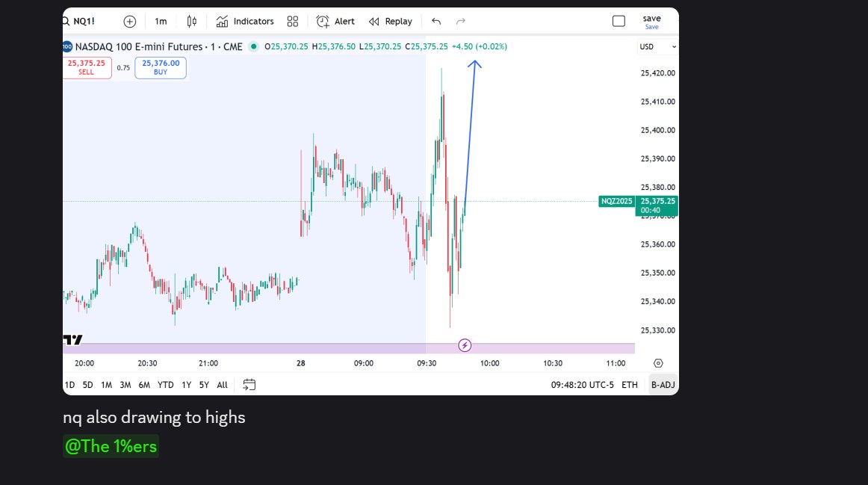Select the 5Y date range
Image resolution: width=868 pixels, height=485 pixels.
(x=204, y=385)
